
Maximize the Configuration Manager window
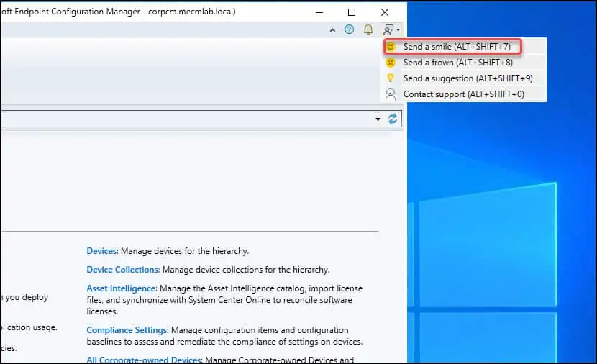tap(352, 12)
